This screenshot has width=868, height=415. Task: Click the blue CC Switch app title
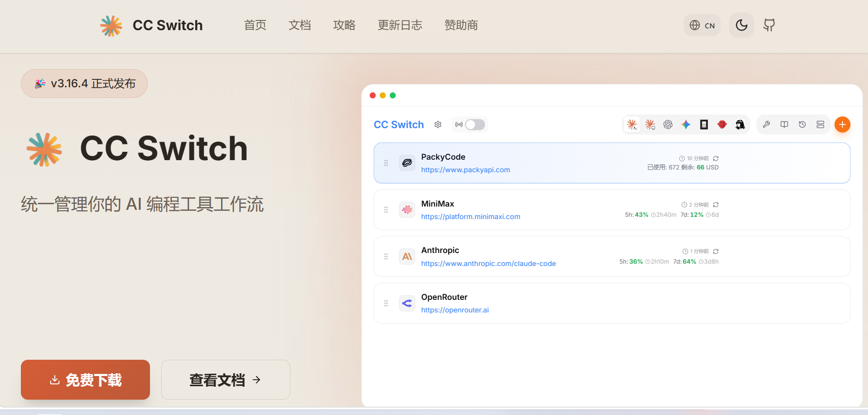click(x=399, y=124)
